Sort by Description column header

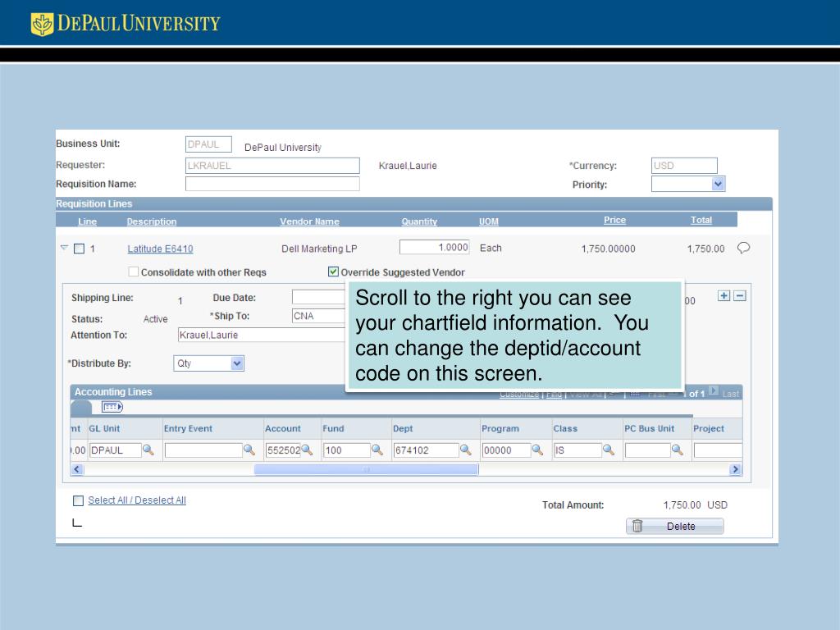tap(152, 221)
